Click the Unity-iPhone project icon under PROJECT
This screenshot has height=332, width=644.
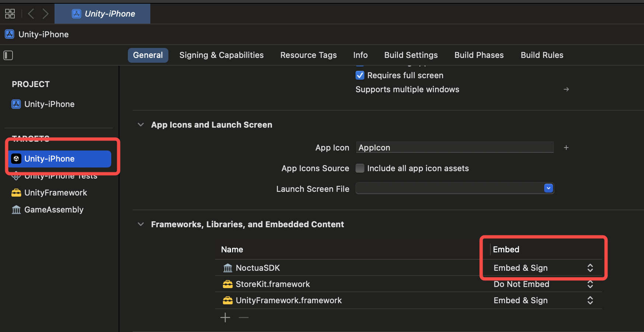pyautogui.click(x=16, y=104)
